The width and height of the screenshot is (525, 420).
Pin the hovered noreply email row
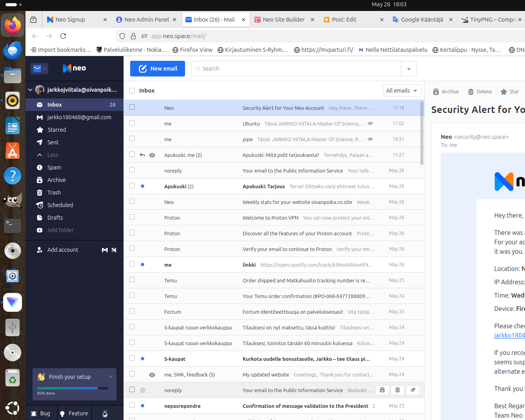coord(412,390)
